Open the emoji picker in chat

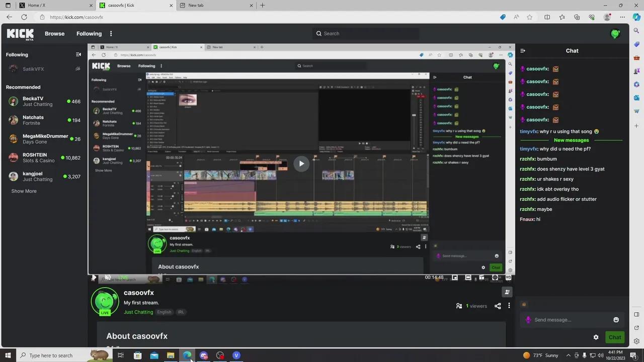point(616,320)
